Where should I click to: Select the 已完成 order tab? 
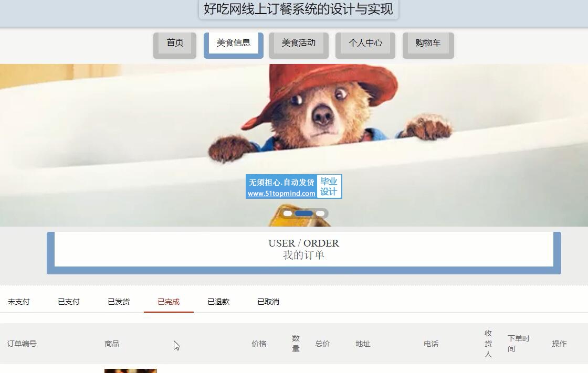tap(169, 302)
